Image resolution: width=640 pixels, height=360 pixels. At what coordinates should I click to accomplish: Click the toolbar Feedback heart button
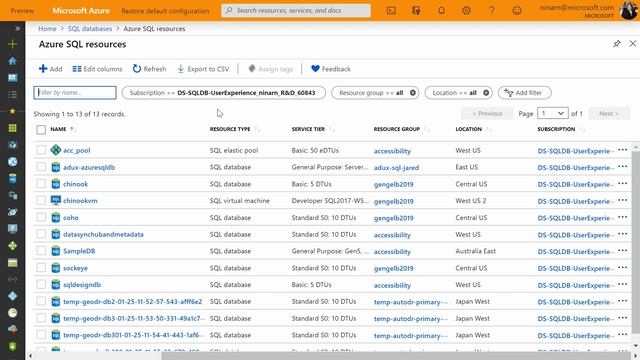click(331, 69)
